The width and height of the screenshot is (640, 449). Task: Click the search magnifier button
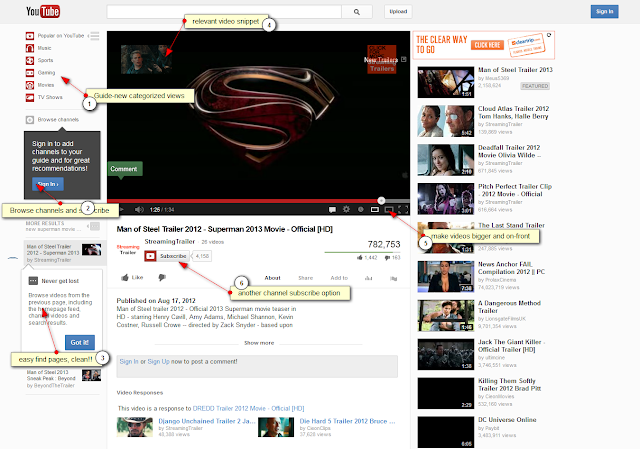pos(357,12)
